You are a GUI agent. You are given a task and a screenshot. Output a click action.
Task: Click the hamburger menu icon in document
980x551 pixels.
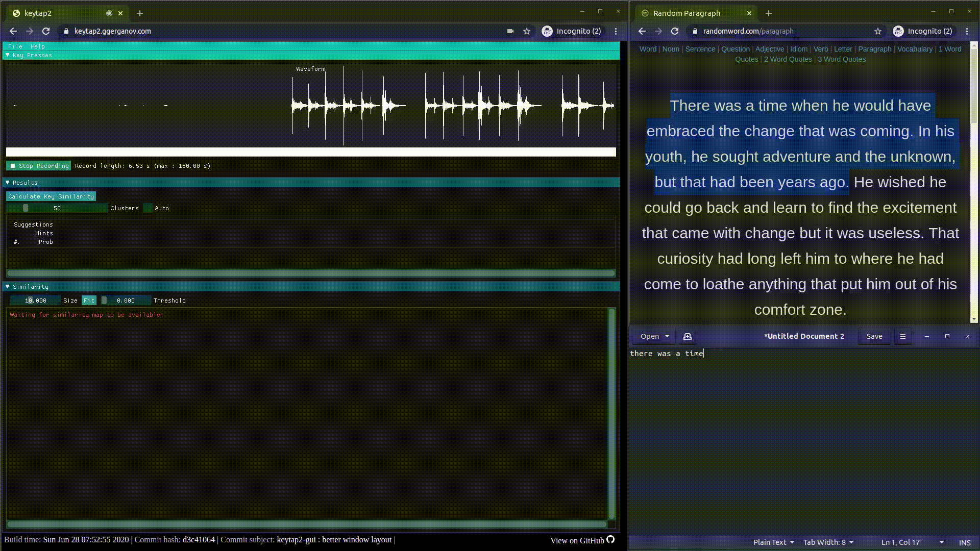902,336
